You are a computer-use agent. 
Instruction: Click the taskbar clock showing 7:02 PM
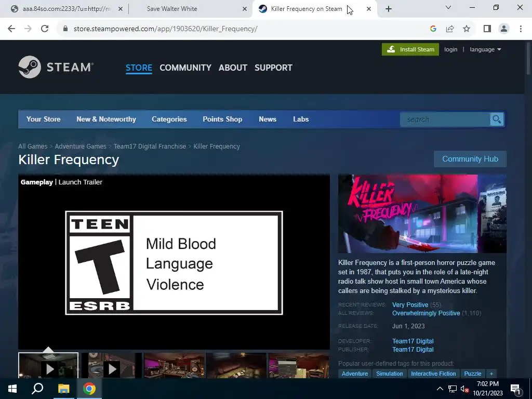coord(487,389)
